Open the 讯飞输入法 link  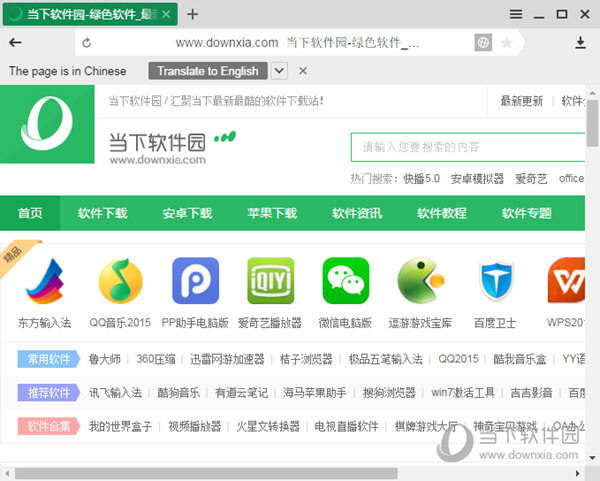(115, 393)
